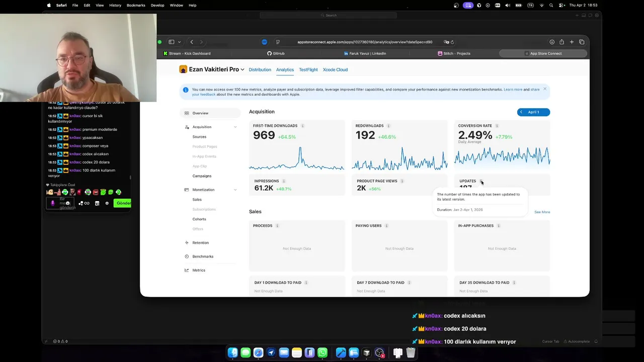Select Cohorts under Monetization
The image size is (644, 362).
coord(199,219)
